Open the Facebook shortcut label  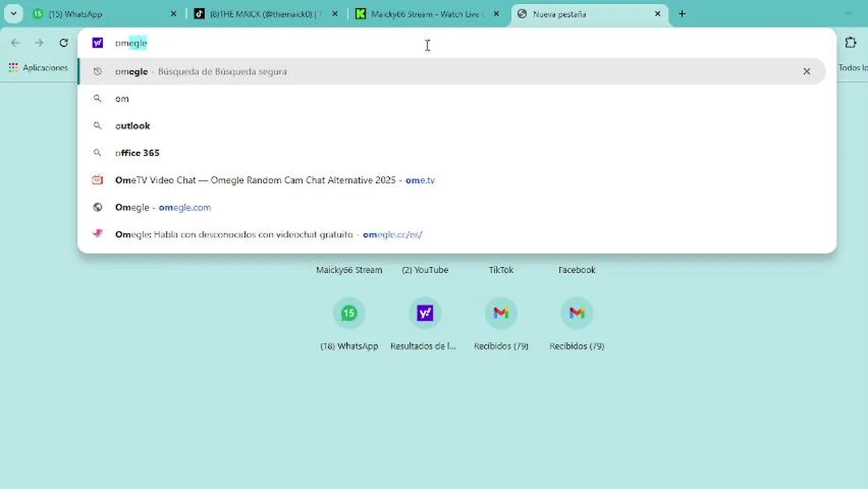pyautogui.click(x=577, y=270)
